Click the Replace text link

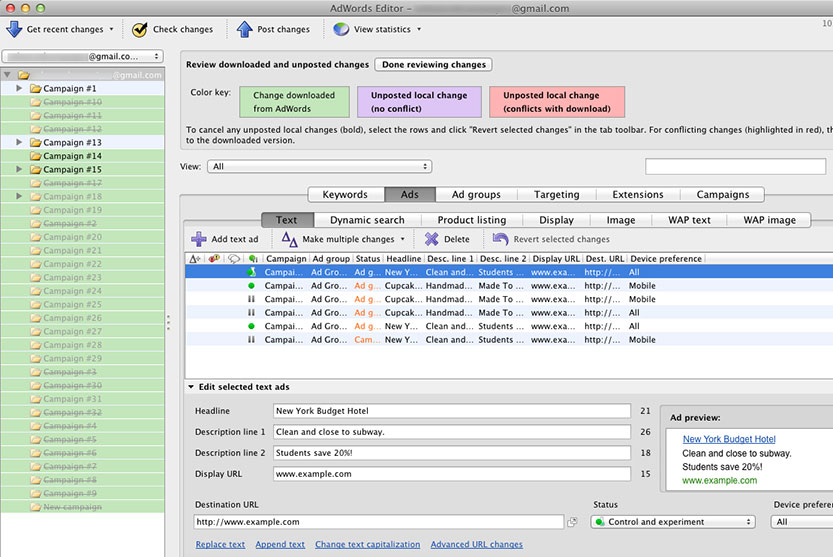(220, 544)
